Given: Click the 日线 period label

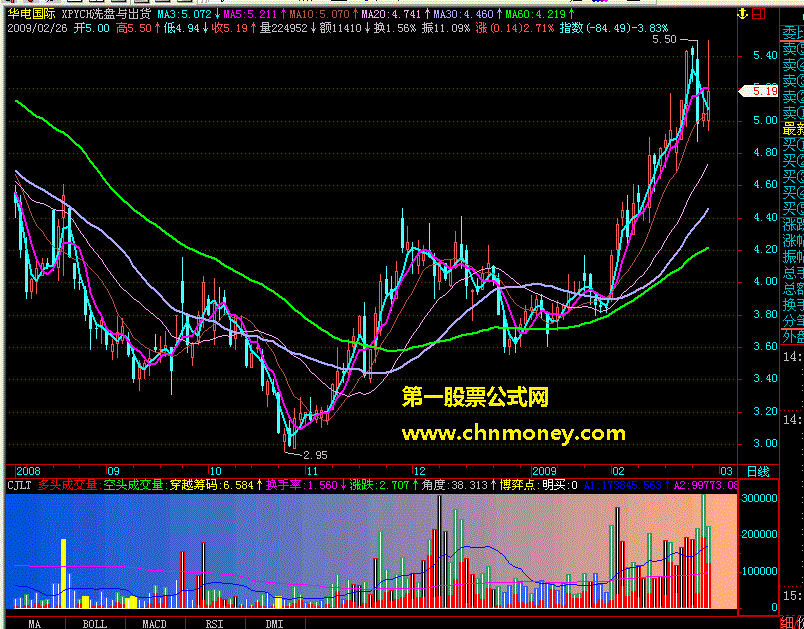Looking at the screenshot, I should (758, 471).
